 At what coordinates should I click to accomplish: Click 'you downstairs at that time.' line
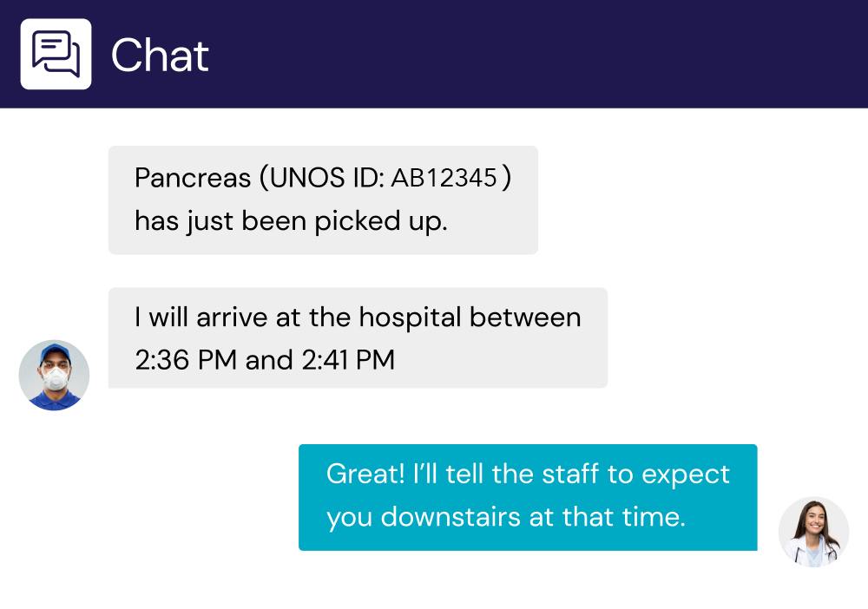pyautogui.click(x=506, y=517)
